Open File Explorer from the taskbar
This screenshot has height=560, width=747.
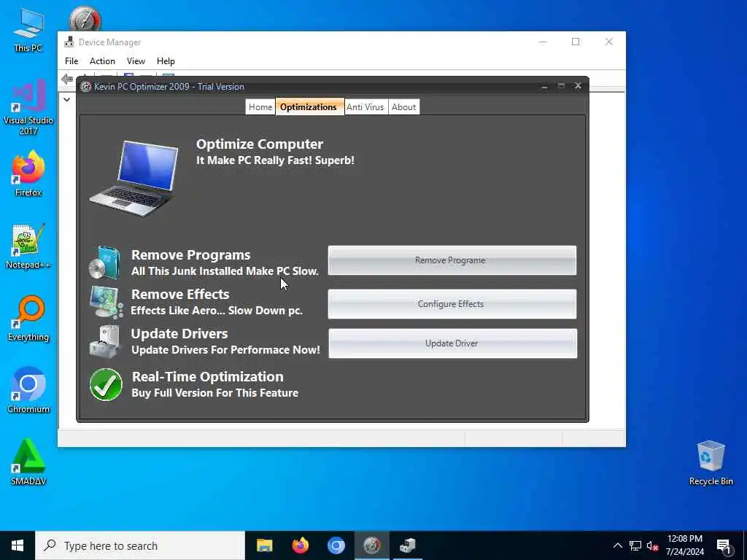coord(264,545)
